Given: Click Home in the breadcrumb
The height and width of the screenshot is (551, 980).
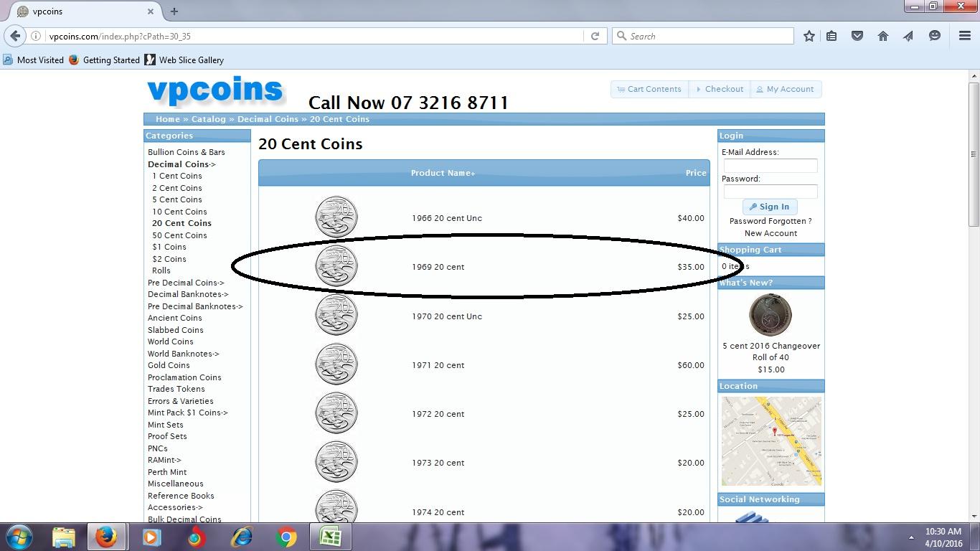Looking at the screenshot, I should tap(168, 119).
